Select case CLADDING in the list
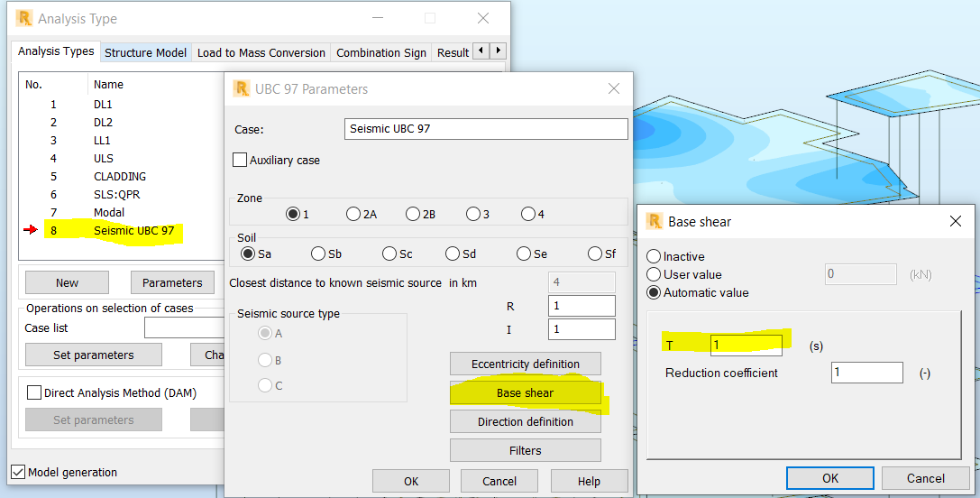The image size is (980, 498). tap(120, 177)
